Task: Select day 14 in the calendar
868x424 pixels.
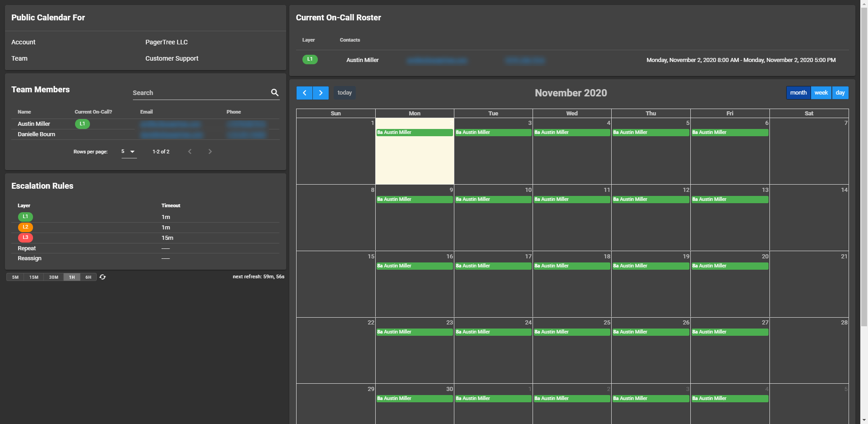Action: (809, 218)
